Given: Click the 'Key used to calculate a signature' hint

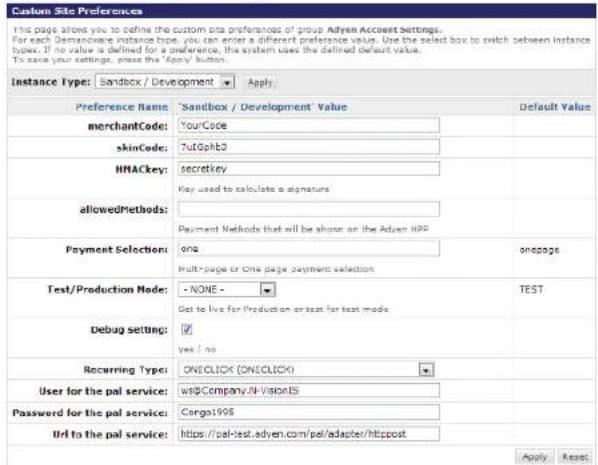Looking at the screenshot, I should coord(254,189).
